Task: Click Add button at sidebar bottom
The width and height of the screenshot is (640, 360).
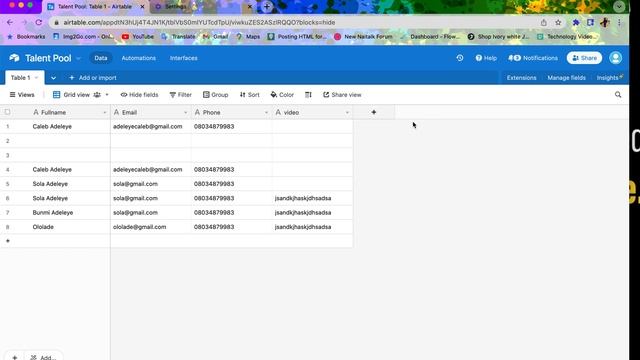Action: (43, 357)
